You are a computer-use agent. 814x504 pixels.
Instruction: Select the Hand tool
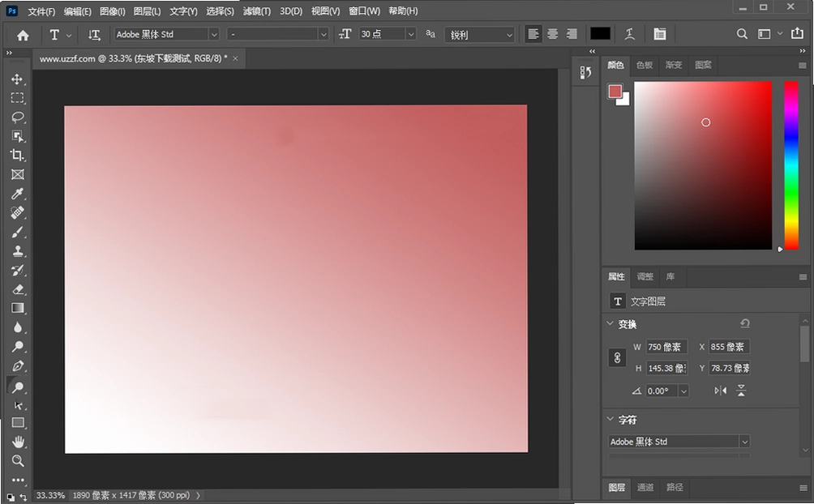(17, 442)
